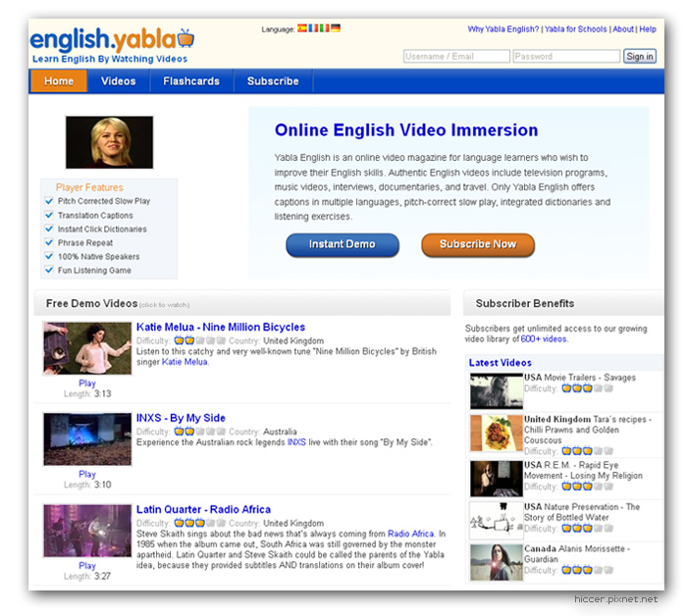Click 'Online English Video Immersion' headline
This screenshot has height=616, width=687.
coord(406,130)
